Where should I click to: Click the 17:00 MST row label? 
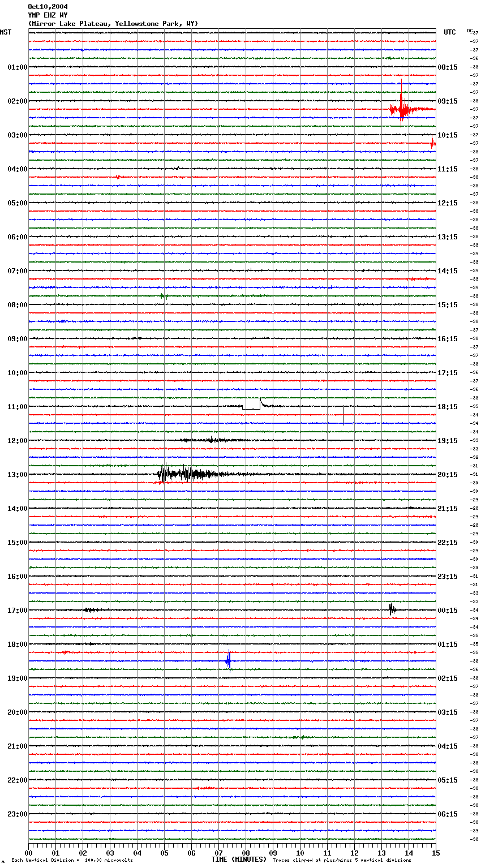(x=17, y=611)
